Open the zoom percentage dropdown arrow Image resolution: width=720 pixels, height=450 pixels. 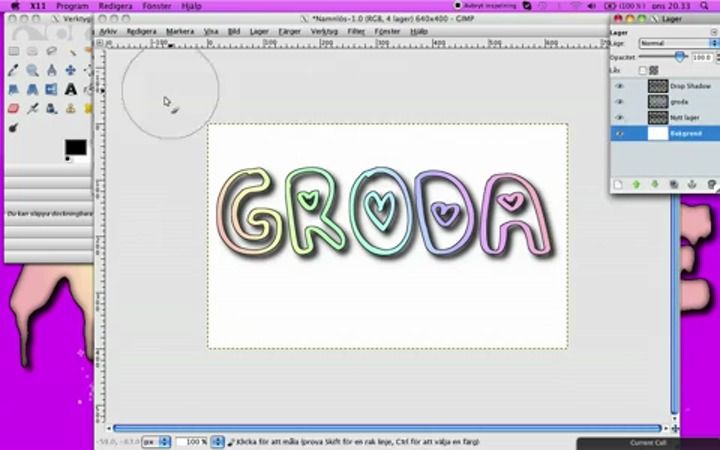click(217, 442)
